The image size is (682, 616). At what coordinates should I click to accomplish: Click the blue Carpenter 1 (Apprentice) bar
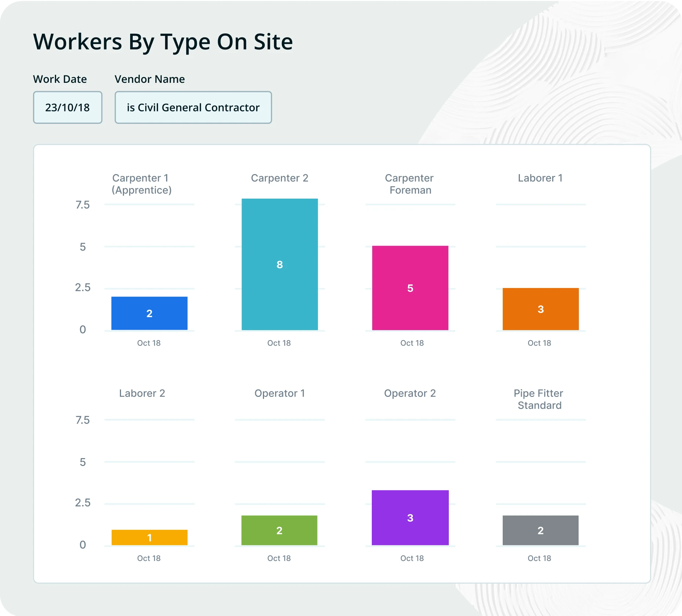149,313
